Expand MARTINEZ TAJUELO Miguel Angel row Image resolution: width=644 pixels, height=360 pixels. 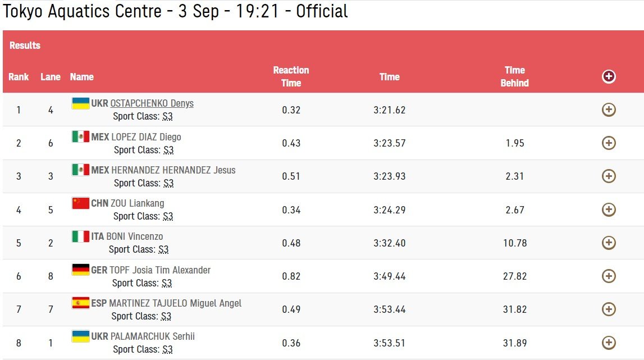click(x=609, y=309)
